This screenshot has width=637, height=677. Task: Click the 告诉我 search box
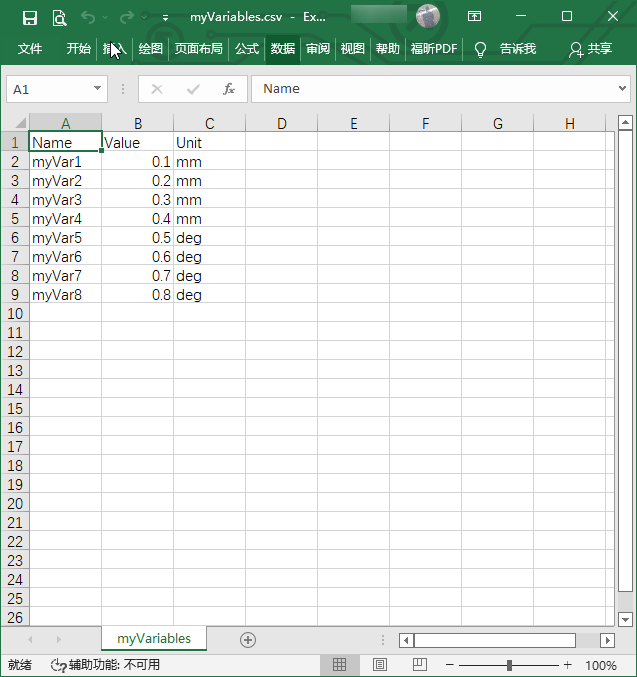click(x=518, y=48)
